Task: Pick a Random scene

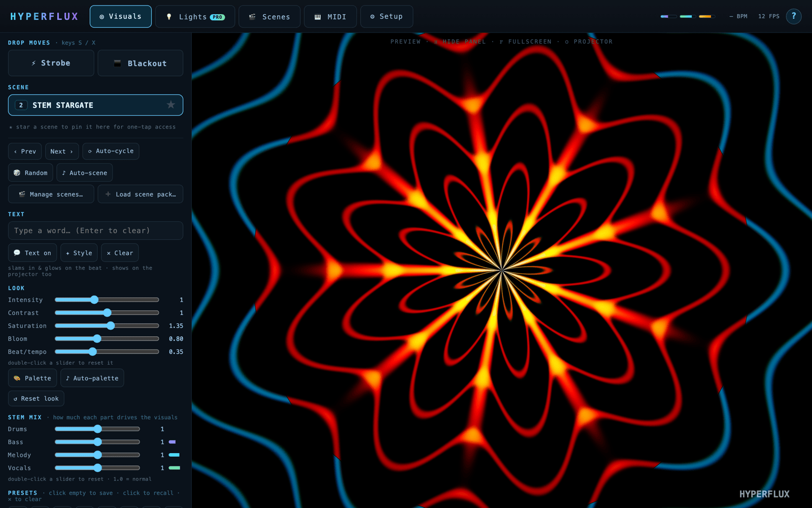Action: click(x=30, y=173)
